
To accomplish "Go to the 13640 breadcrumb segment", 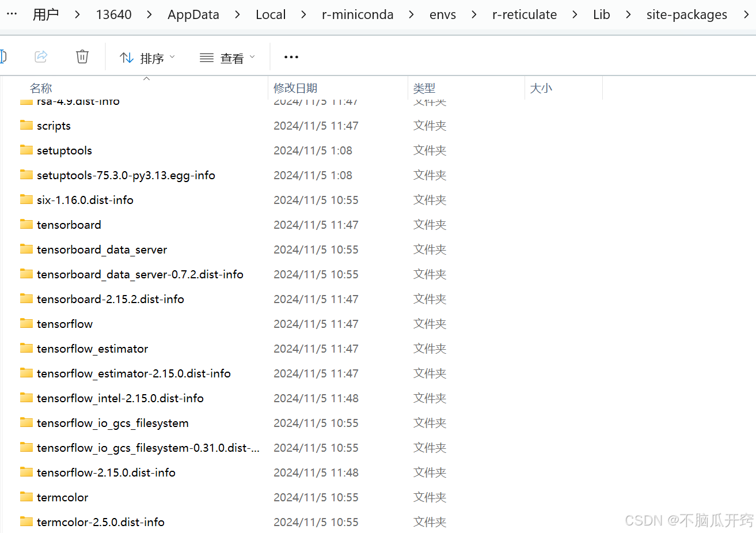I will [x=113, y=14].
